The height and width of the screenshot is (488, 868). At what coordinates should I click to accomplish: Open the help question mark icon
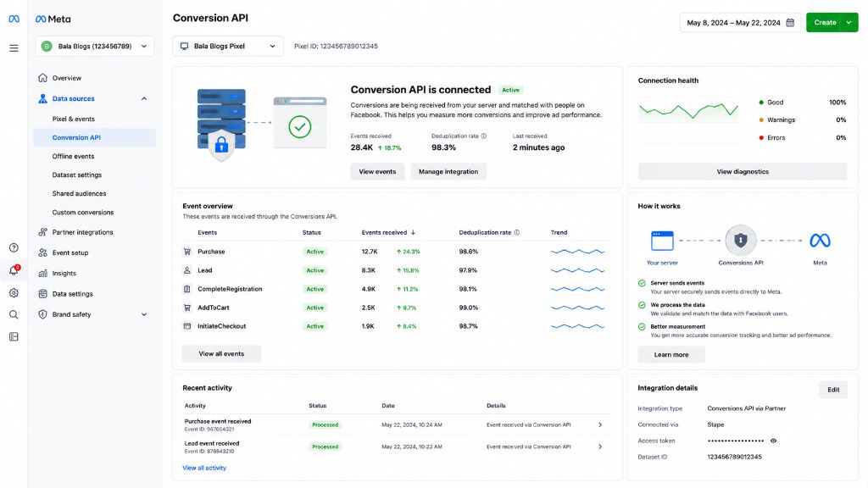point(14,247)
